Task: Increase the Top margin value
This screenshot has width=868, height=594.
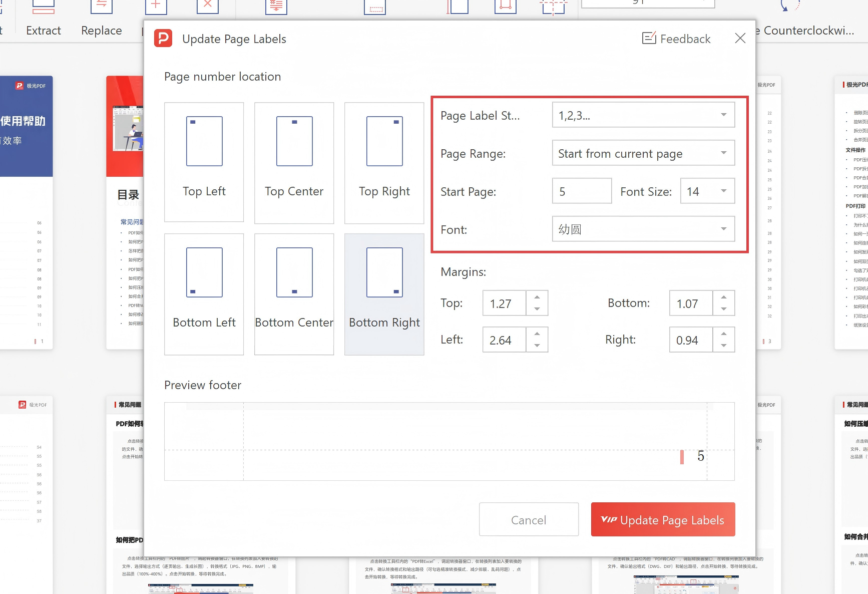Action: pyautogui.click(x=537, y=297)
